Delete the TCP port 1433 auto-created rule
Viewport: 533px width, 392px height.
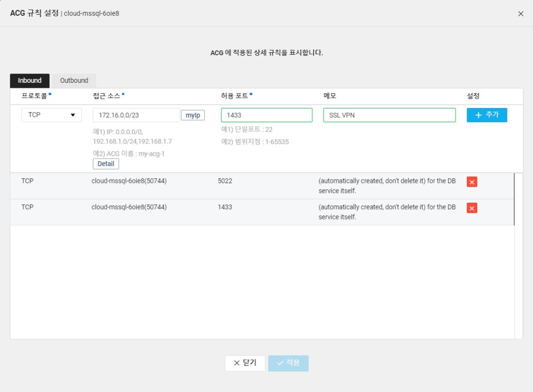click(x=472, y=208)
